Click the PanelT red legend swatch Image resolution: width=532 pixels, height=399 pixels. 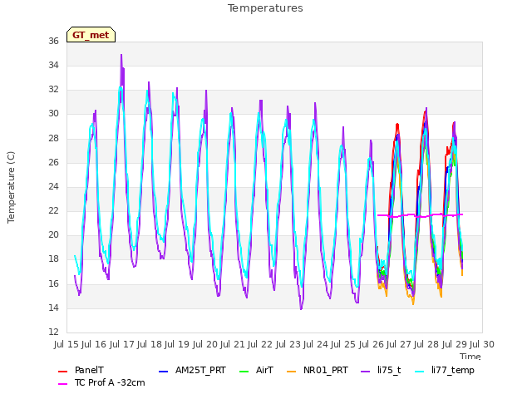(63, 372)
